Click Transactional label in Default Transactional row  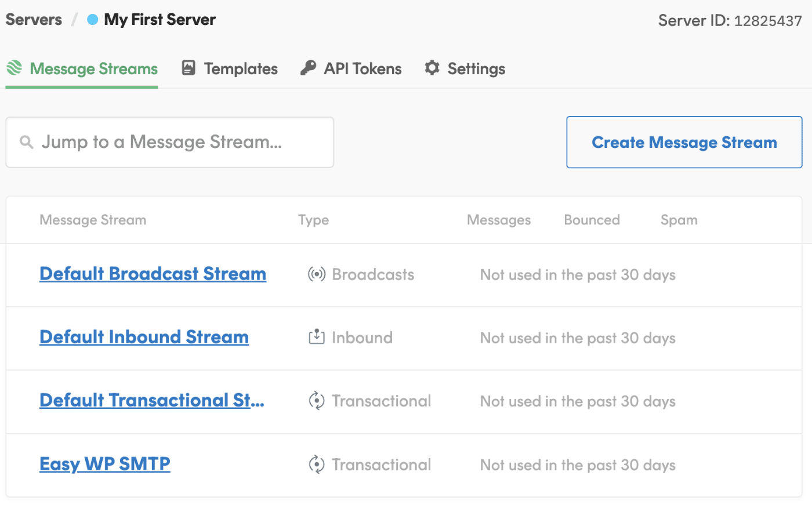(x=382, y=401)
